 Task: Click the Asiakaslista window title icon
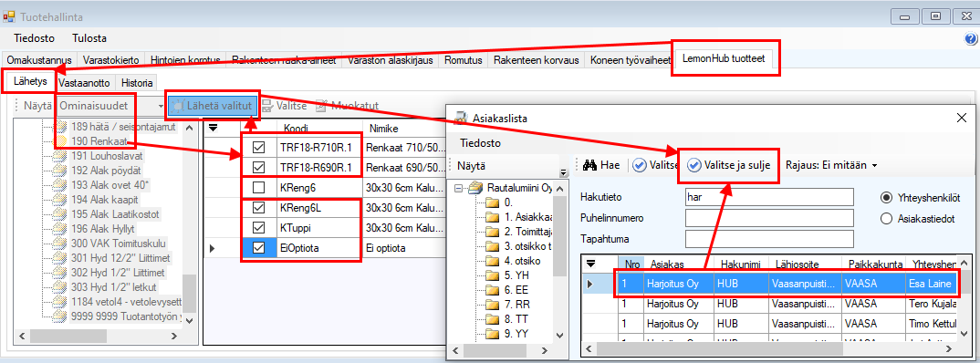point(461,118)
